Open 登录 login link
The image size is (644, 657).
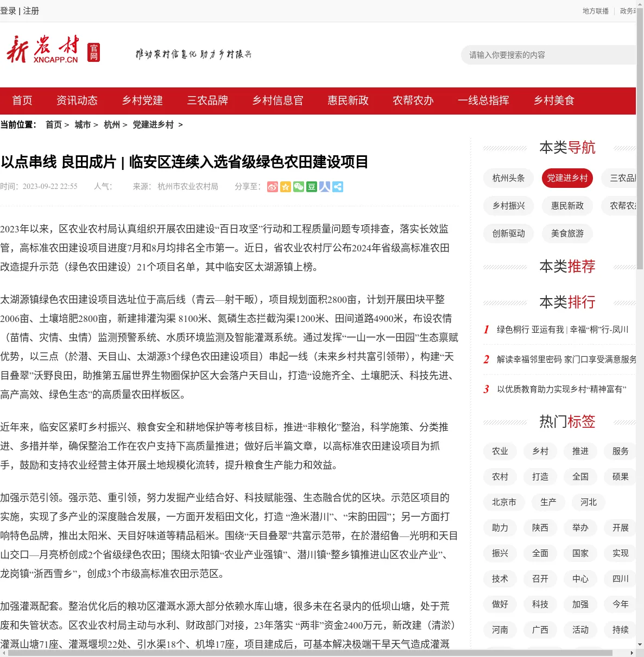8,11
